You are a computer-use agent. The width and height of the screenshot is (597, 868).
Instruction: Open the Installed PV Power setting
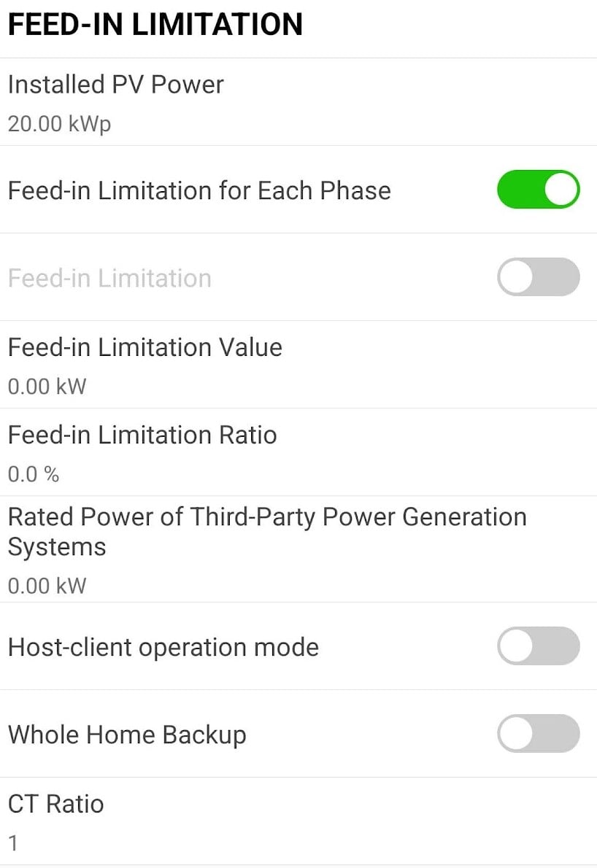(x=298, y=102)
